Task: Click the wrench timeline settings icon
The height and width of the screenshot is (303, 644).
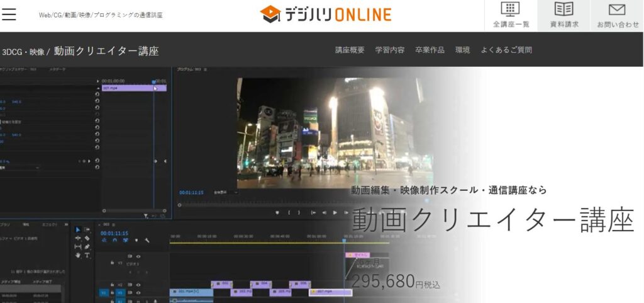Action: [x=147, y=240]
